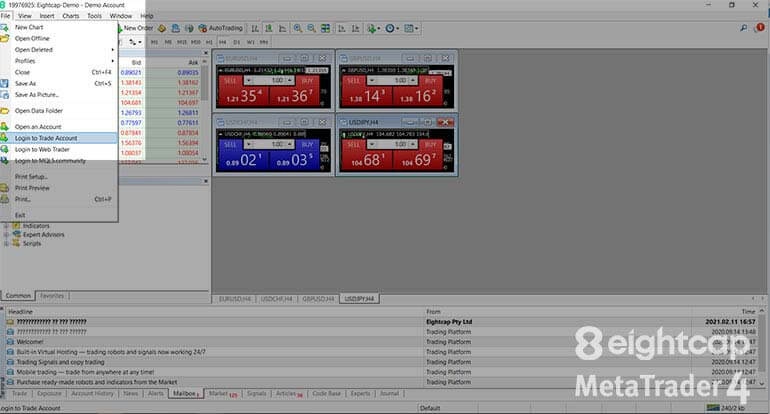Click the Open Offline folder icon
770x414 pixels.
[x=4, y=38]
